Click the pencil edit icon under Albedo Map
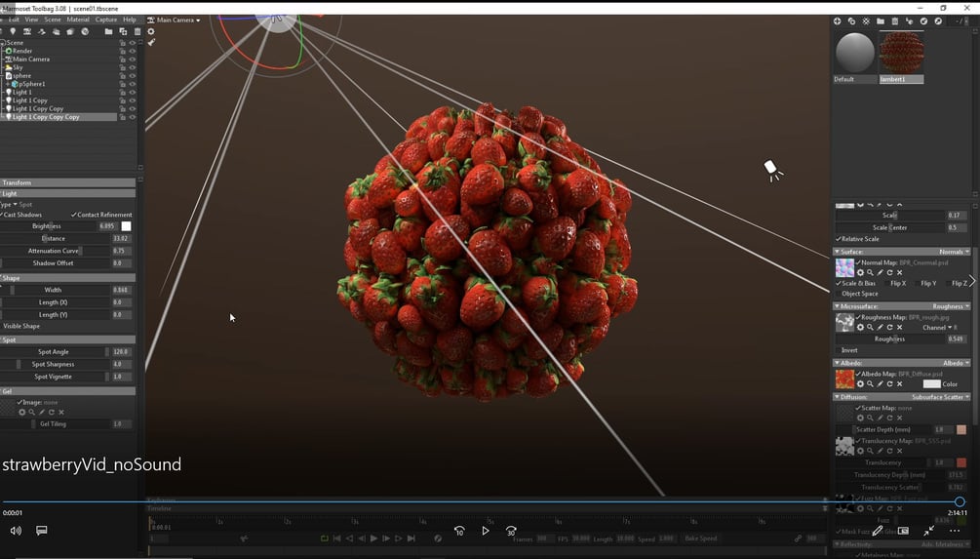980x559 pixels. pyautogui.click(x=880, y=384)
